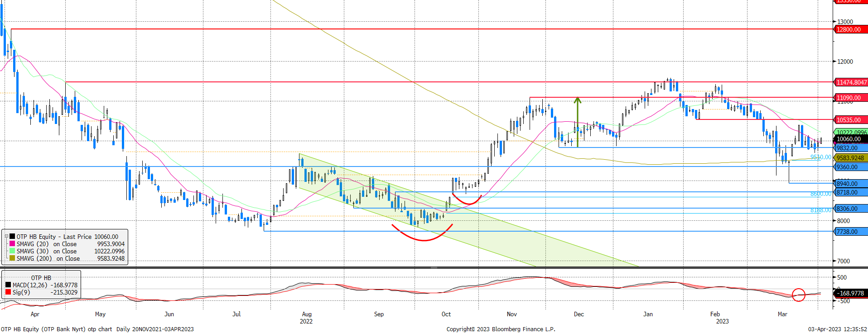Click the Feb label on the time axis
Screen dimensions: 868x333
[x=715, y=314]
